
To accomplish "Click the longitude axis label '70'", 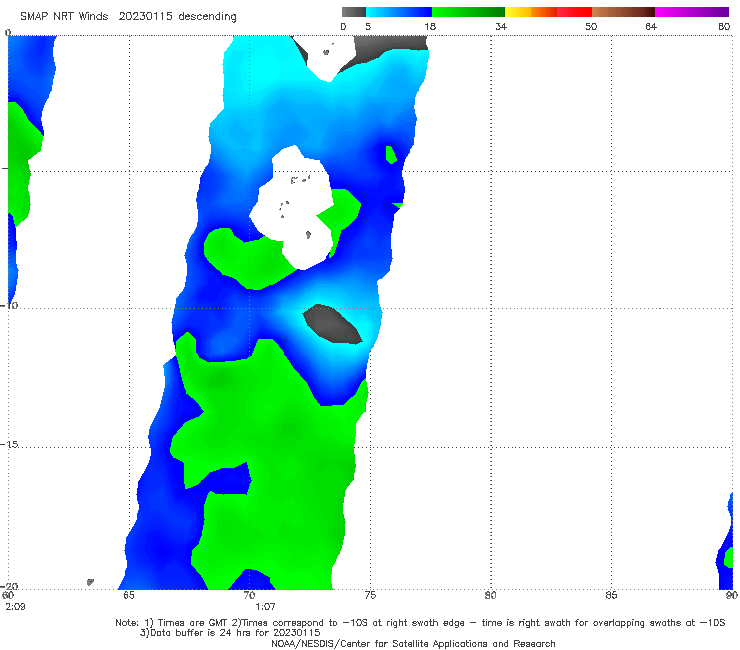I will point(249,595).
